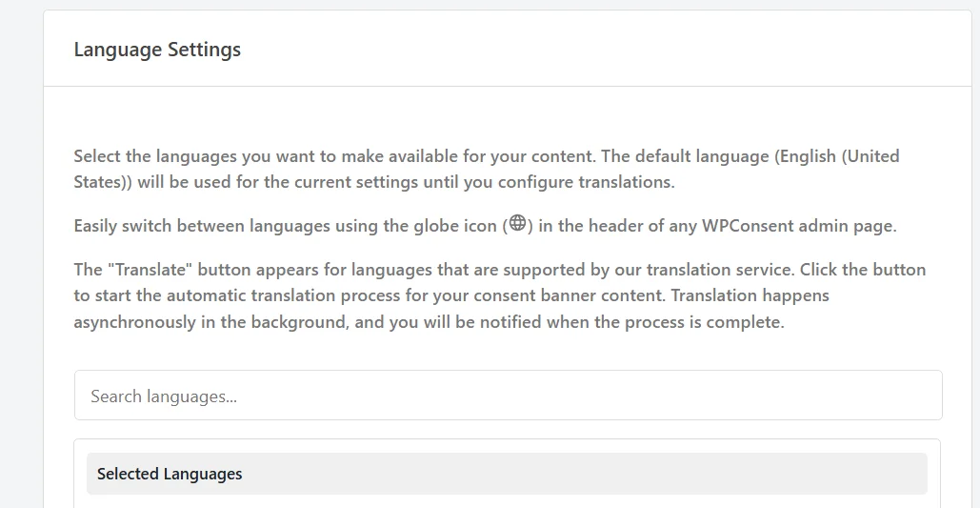The image size is (980, 508).
Task: Click the Selected Languages section header
Action: (170, 474)
